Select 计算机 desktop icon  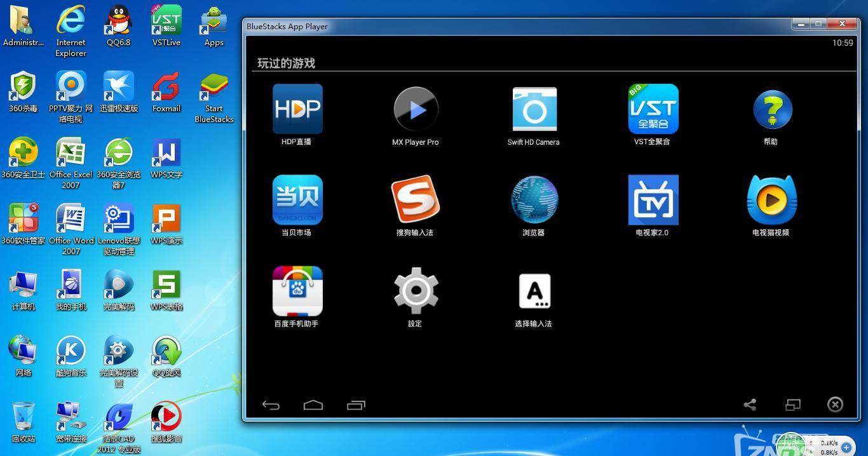click(24, 290)
